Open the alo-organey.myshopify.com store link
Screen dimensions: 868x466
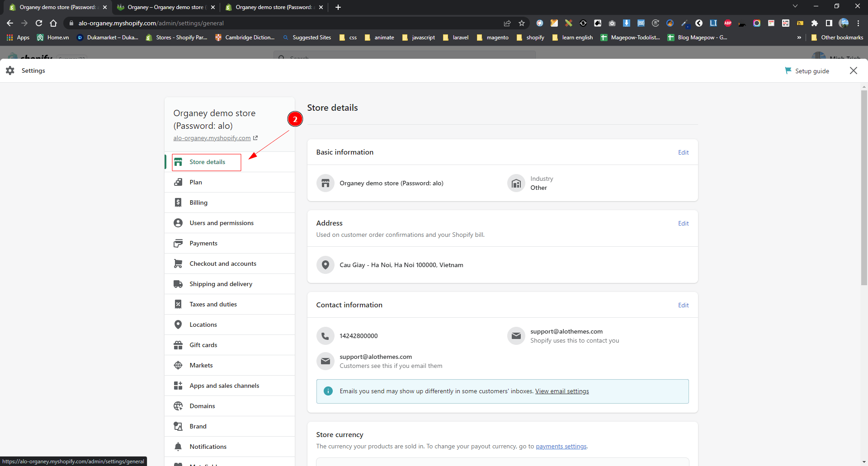coord(212,138)
